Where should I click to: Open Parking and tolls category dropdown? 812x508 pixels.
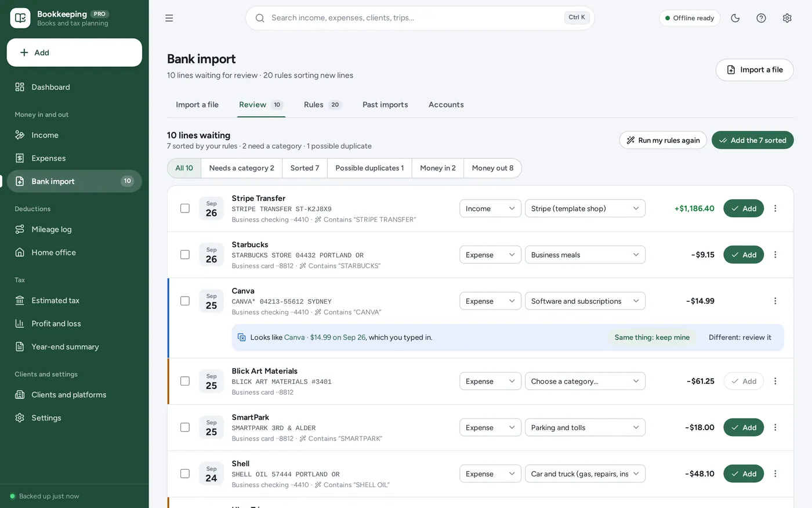(585, 428)
